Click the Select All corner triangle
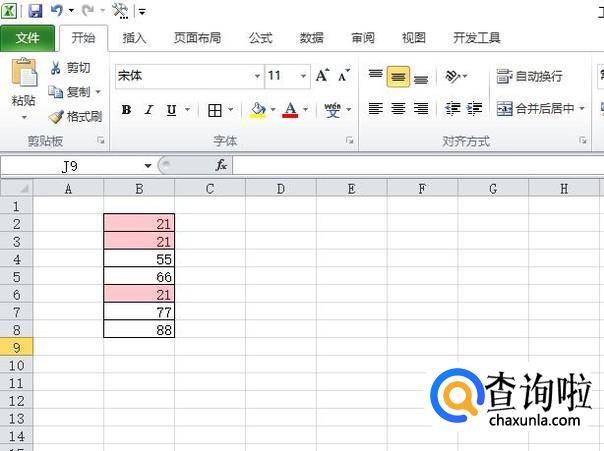 pos(23,189)
